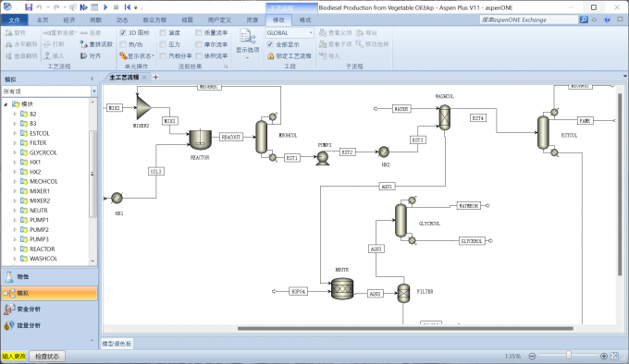Select the HX2 heat exchanger icon
Image resolution: width=629 pixels, height=364 pixels.
tap(384, 152)
